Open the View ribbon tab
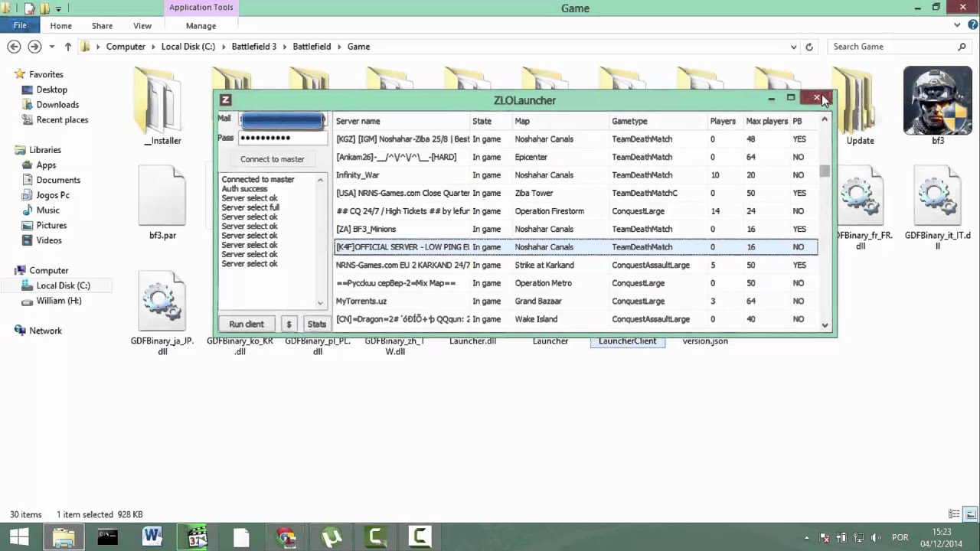This screenshot has height=551, width=980. (142, 26)
